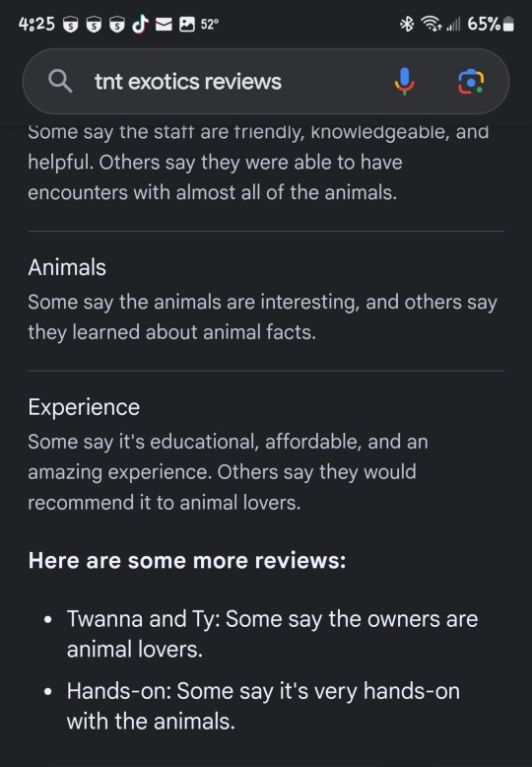This screenshot has height=767, width=532.
Task: Tap the Animals section heading
Action: (x=67, y=267)
